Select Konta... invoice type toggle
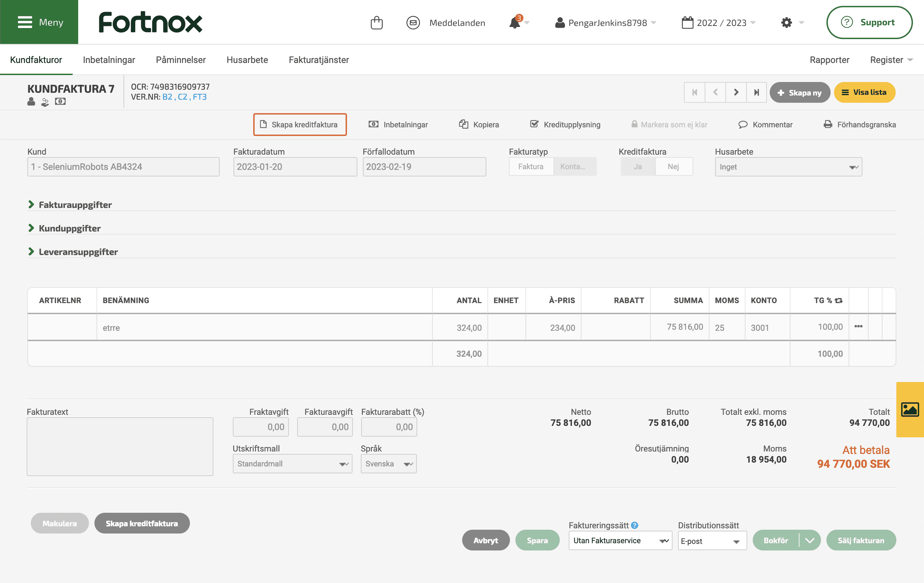Screen dimensions: 924x583 [575, 166]
